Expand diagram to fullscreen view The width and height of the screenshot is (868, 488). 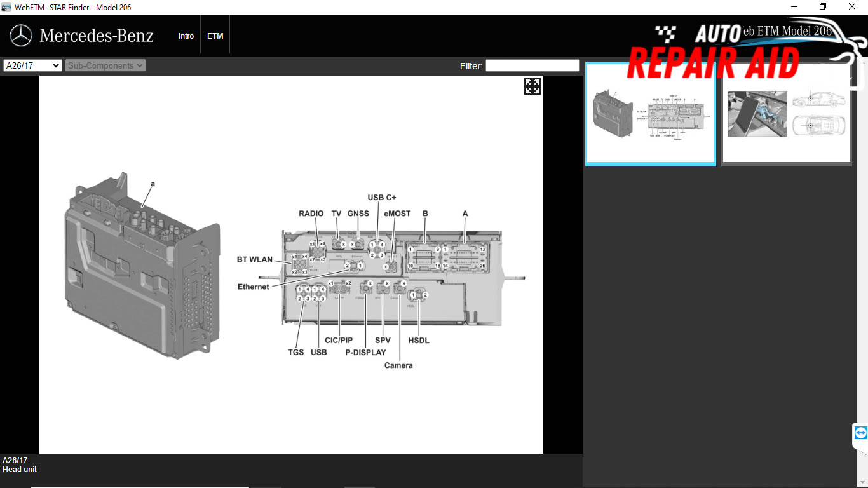[532, 86]
